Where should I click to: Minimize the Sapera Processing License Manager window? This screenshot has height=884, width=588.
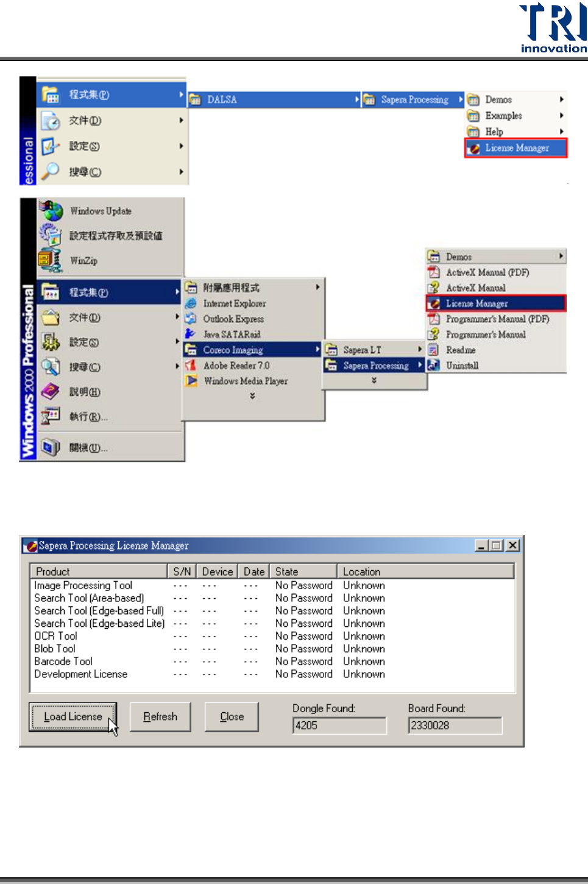tap(481, 546)
